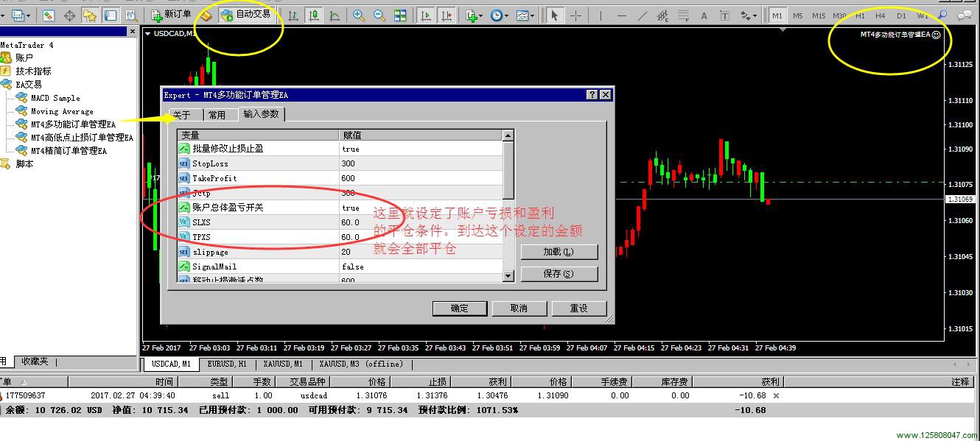Viewport: 980px width, 441px height.
Task: Toggle the 自动交易 auto trading button
Action: coord(247,15)
